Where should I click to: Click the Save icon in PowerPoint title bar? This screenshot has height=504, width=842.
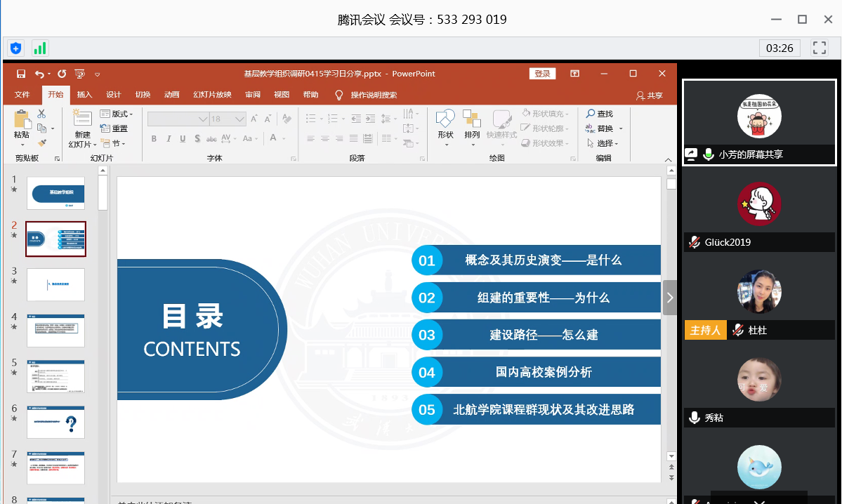click(21, 74)
